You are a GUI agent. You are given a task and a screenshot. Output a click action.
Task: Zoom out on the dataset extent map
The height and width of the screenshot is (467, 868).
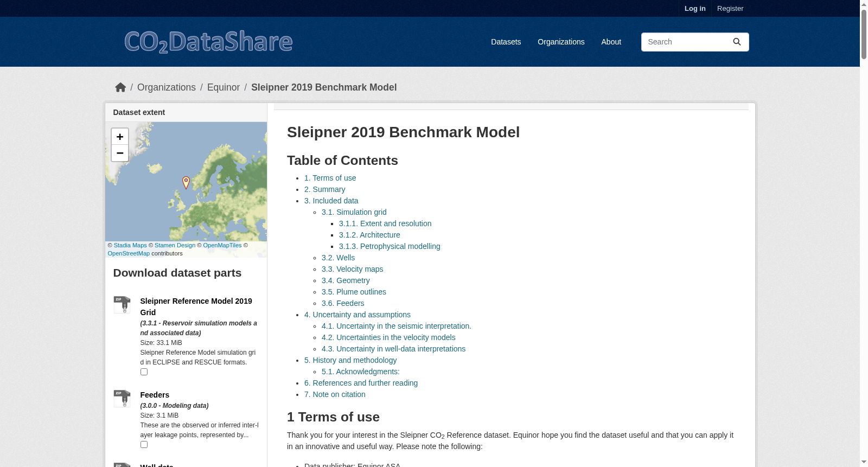pos(120,153)
